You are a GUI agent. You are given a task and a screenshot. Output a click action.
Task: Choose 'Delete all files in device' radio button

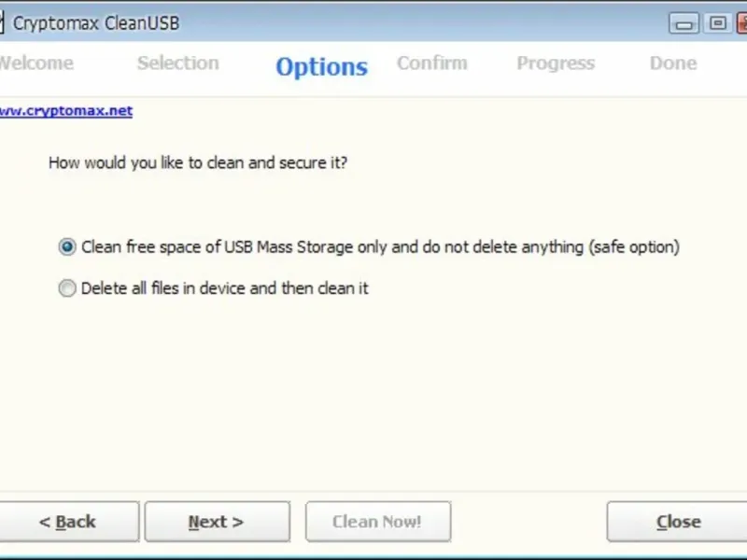(67, 289)
